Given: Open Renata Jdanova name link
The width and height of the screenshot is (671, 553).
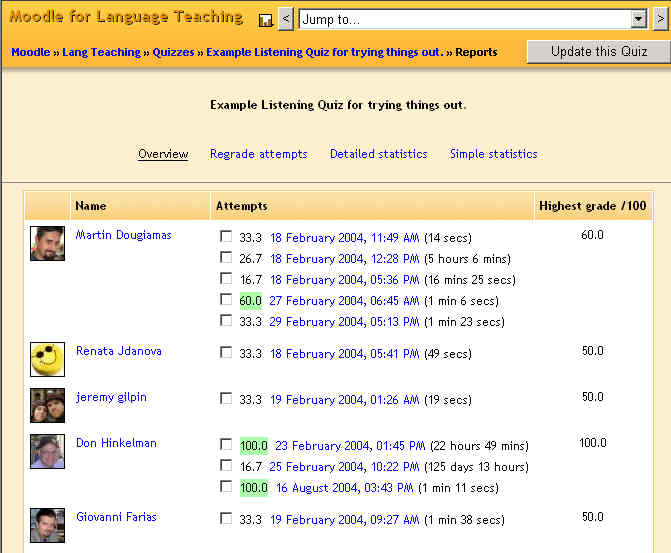Looking at the screenshot, I should pyautogui.click(x=119, y=351).
